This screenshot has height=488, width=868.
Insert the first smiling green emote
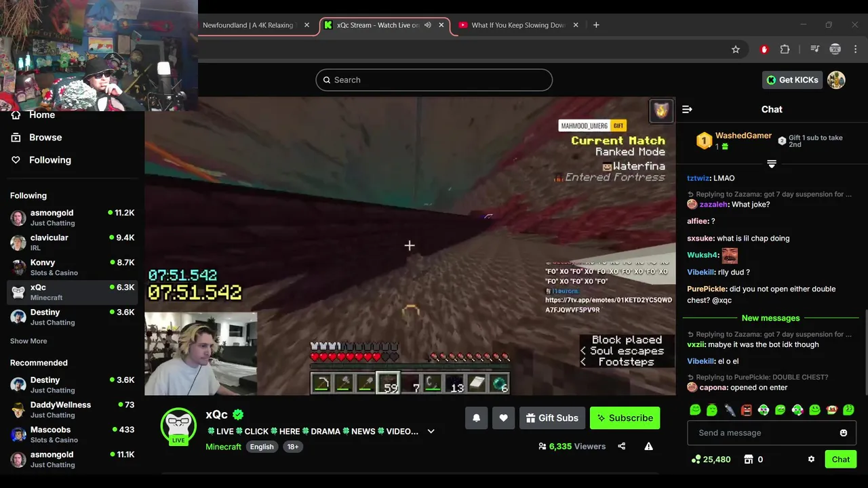point(695,410)
